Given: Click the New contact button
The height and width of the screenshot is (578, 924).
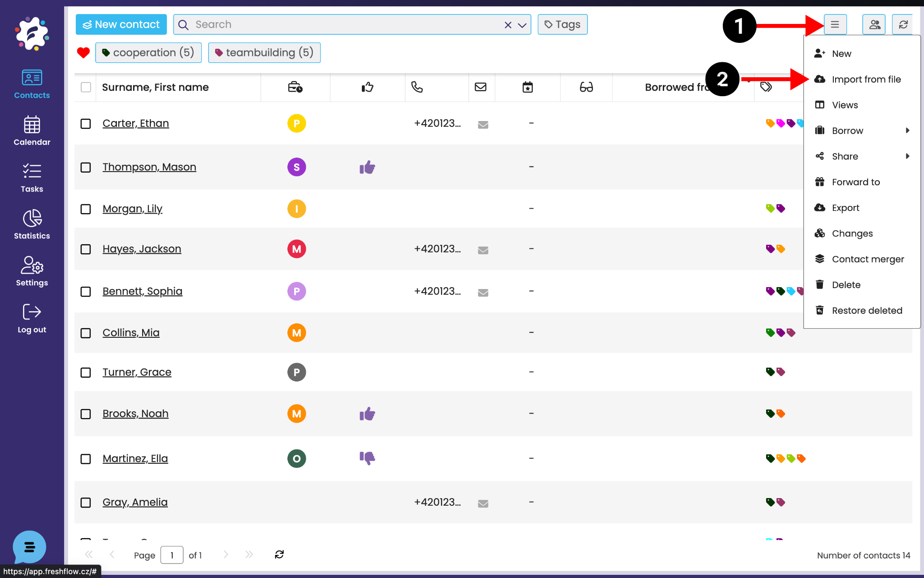Looking at the screenshot, I should coord(121,24).
